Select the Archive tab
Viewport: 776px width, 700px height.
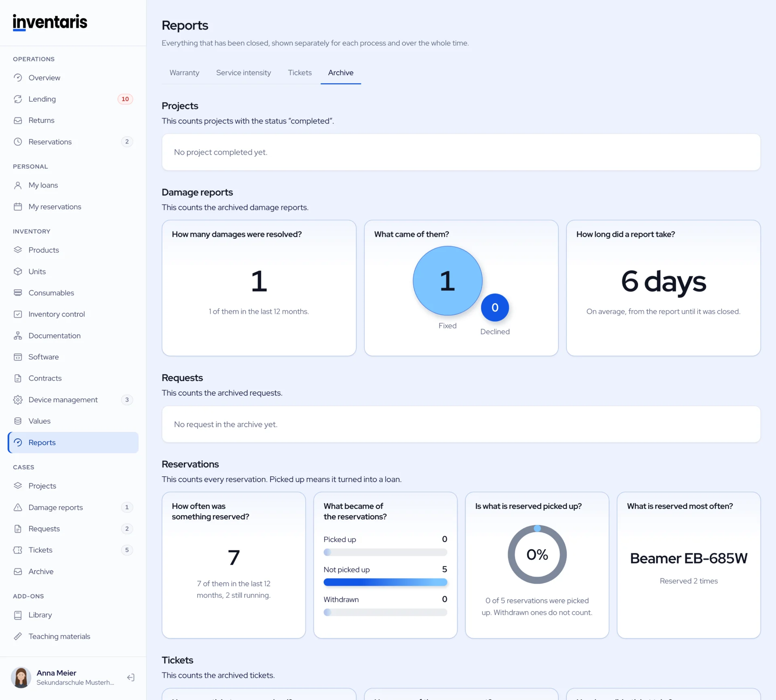[341, 73]
